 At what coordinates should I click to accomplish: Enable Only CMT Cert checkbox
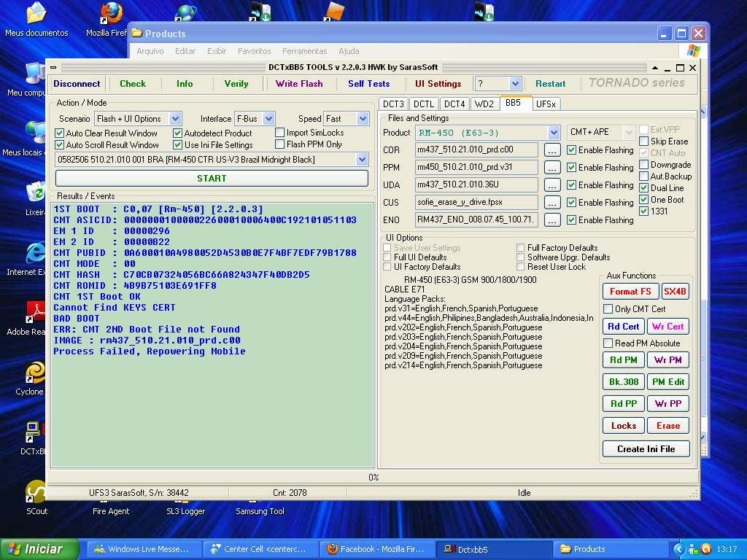tap(608, 309)
